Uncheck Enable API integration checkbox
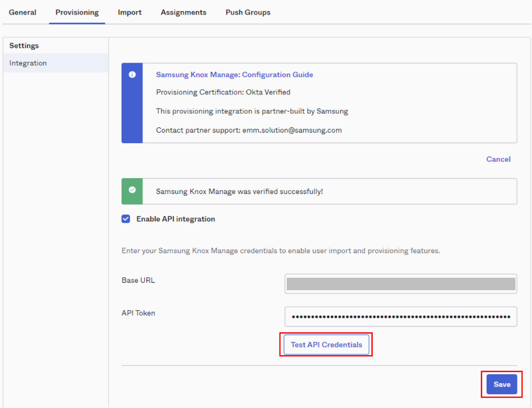This screenshot has height=408, width=532. point(126,219)
